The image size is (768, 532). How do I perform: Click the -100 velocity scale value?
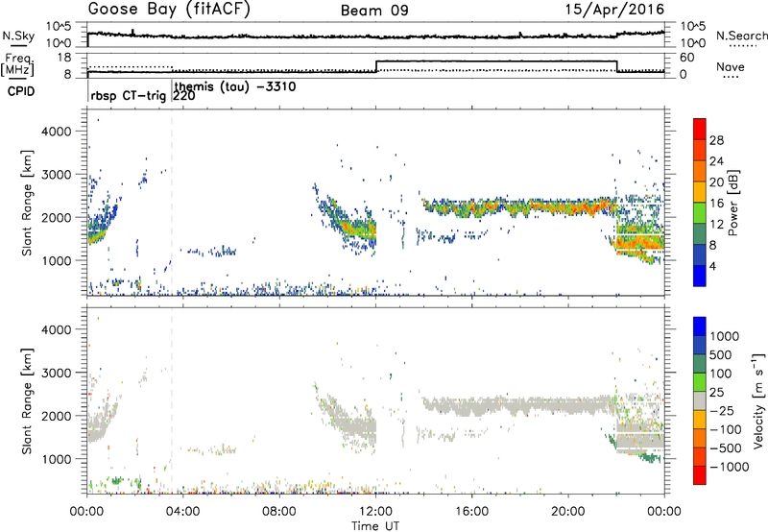[726, 429]
